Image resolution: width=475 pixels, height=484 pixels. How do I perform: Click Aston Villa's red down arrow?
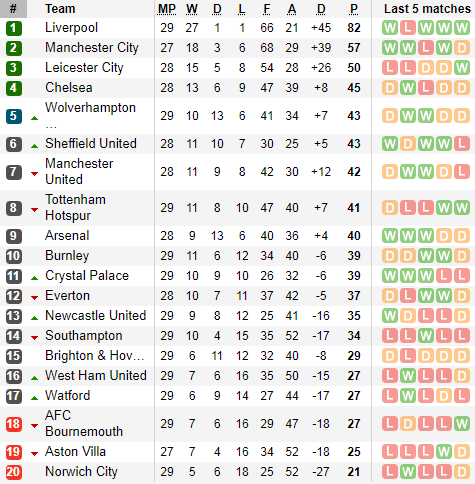click(x=34, y=454)
